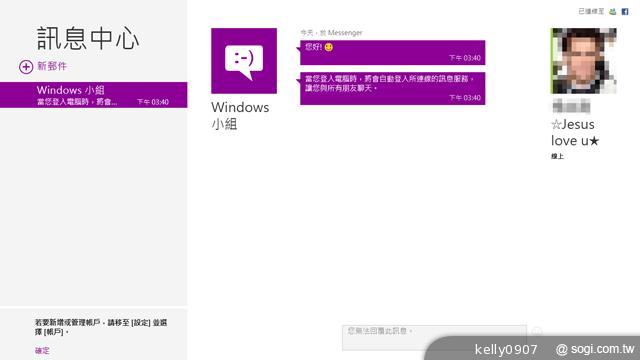The image size is (640, 360).
Task: Click the ☆Jesus love u★ status text
Action: point(575,132)
